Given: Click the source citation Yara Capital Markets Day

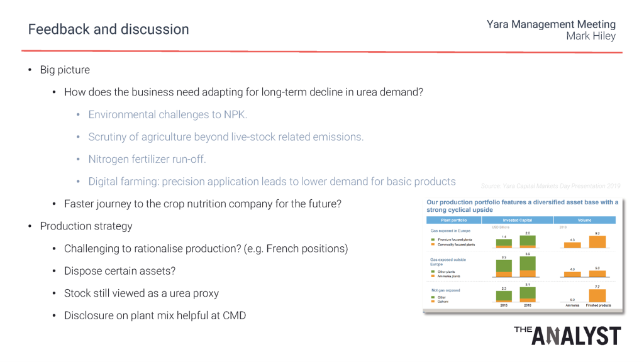Looking at the screenshot, I should tap(550, 186).
